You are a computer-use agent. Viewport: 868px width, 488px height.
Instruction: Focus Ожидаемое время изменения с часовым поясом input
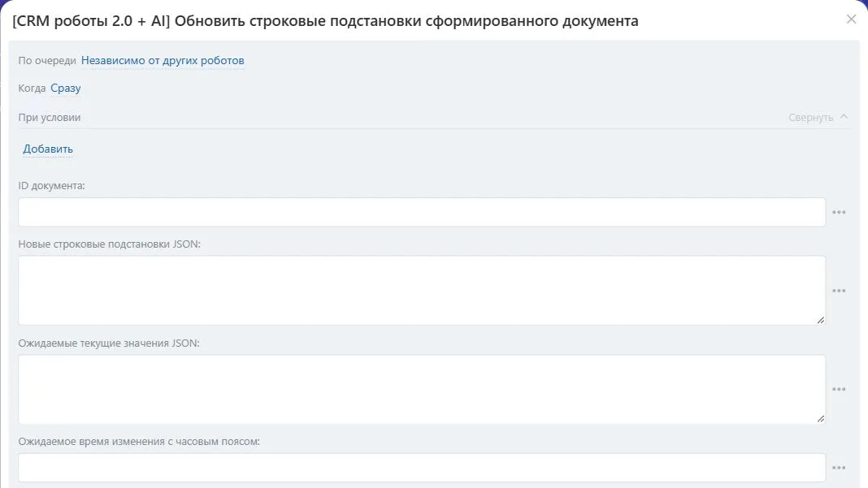(422, 468)
